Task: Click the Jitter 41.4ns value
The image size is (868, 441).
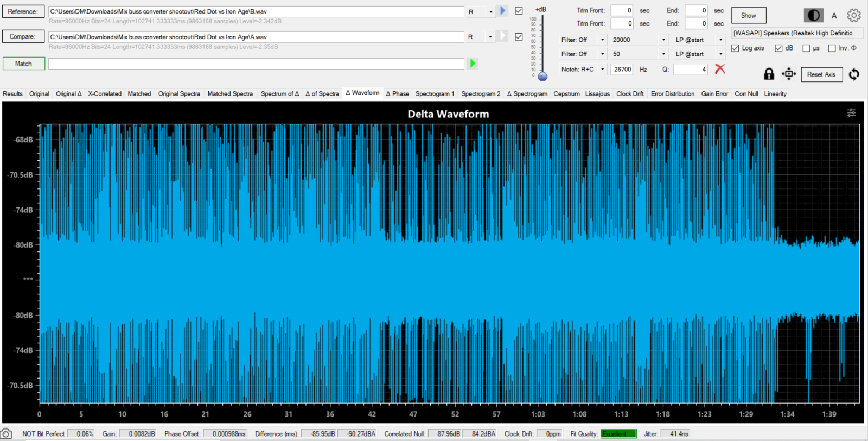Action: click(x=675, y=434)
